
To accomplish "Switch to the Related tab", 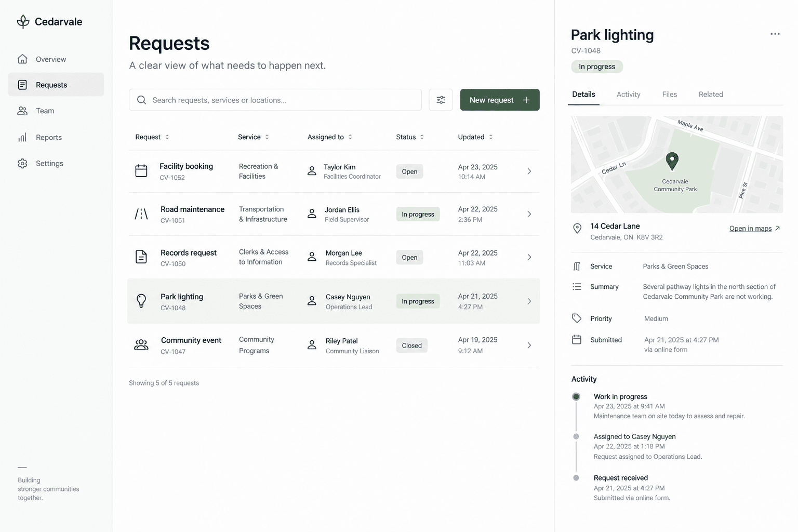I will tap(711, 95).
